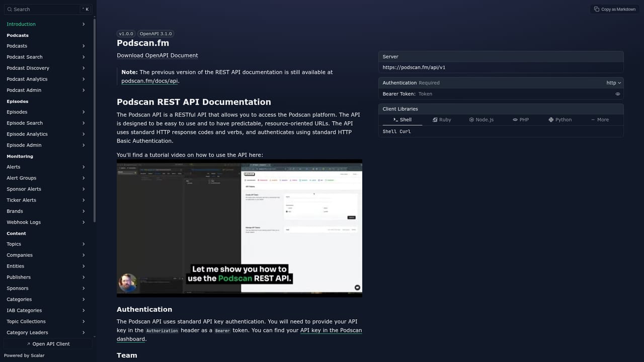Click Open API Client button

point(48,344)
